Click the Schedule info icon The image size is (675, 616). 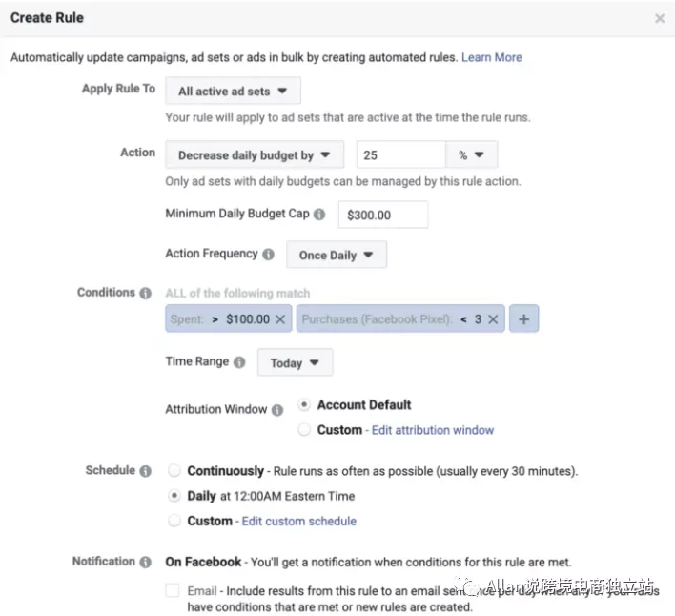[x=146, y=471]
